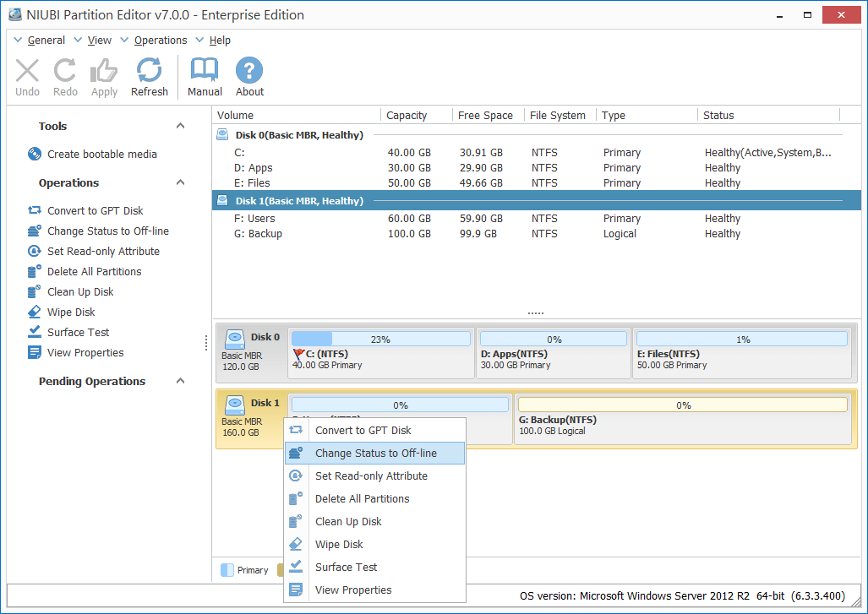The width and height of the screenshot is (868, 614).
Task: Click sidebar Delete All Partitions text link
Action: point(94,271)
